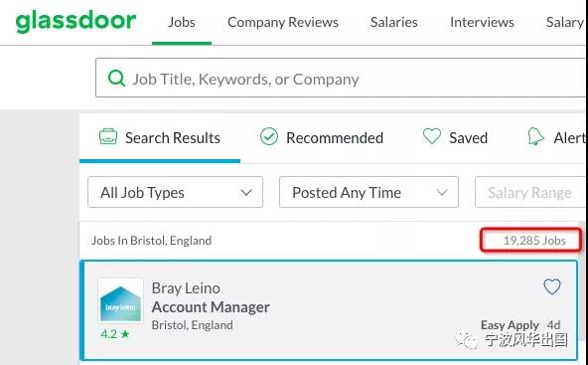588x365 pixels.
Task: Click the glassdoor logo
Action: point(75,22)
